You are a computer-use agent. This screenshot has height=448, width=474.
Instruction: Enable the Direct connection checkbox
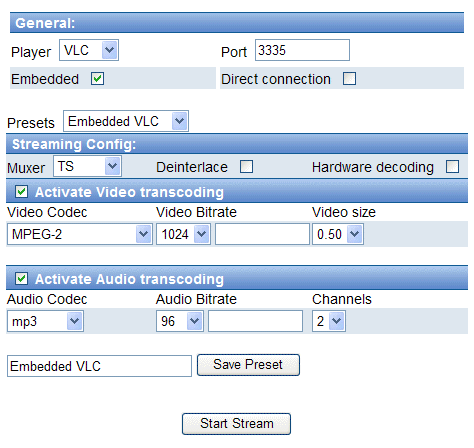pyautogui.click(x=349, y=79)
